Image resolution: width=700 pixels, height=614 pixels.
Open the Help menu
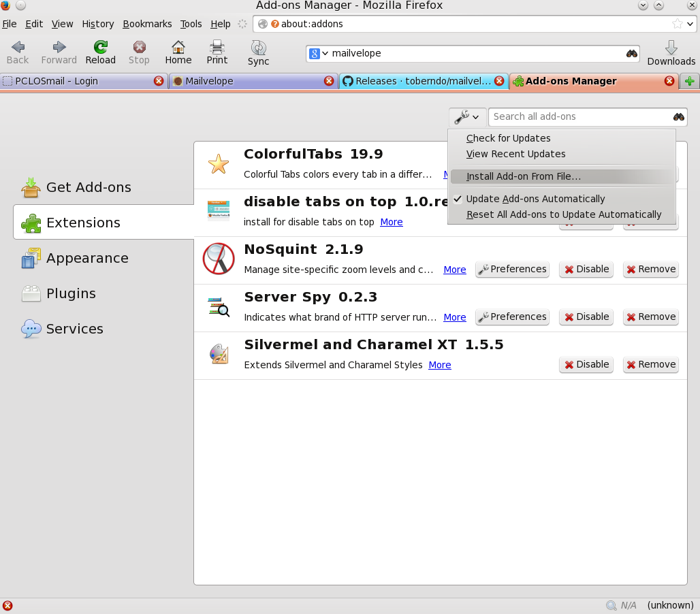pyautogui.click(x=221, y=24)
